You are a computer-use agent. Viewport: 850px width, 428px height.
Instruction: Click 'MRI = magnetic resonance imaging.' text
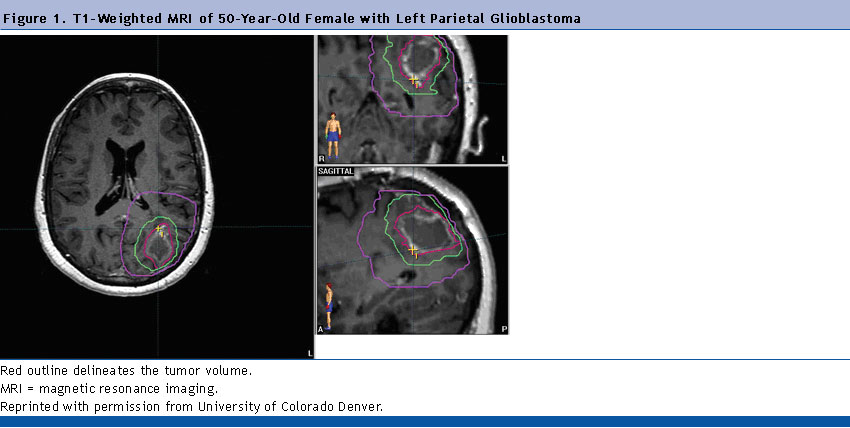coord(109,389)
